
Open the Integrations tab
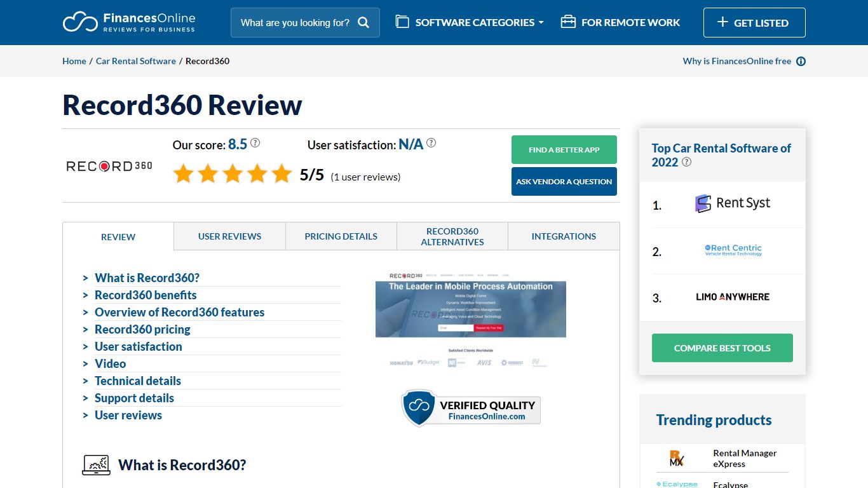tap(564, 236)
